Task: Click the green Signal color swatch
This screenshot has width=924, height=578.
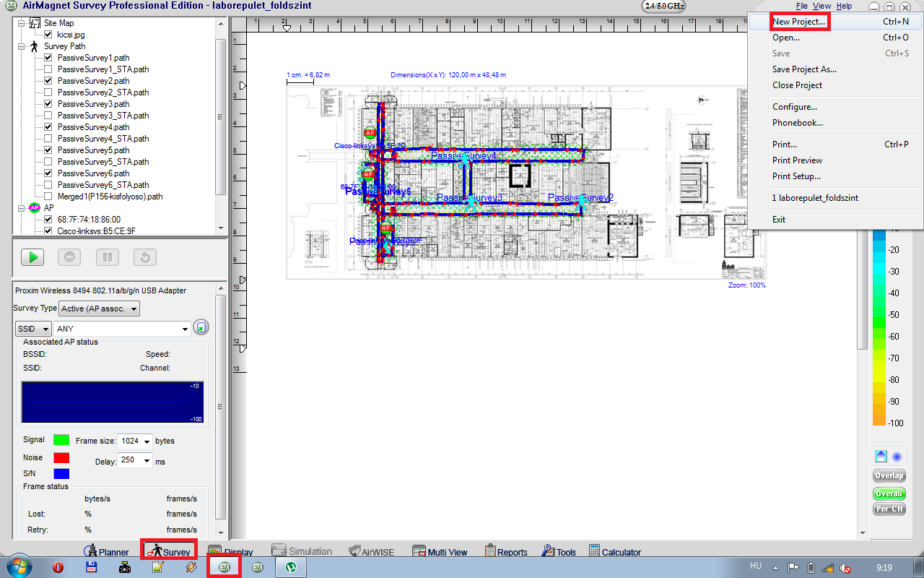Action: [x=61, y=439]
